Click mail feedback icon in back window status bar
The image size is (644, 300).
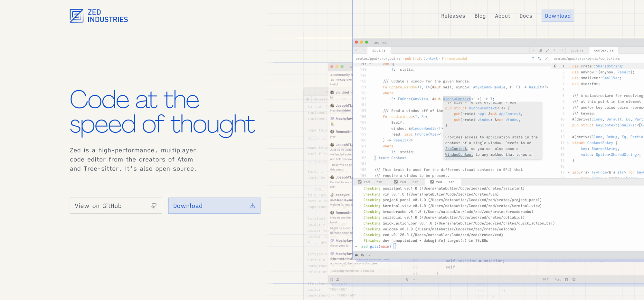(574, 279)
